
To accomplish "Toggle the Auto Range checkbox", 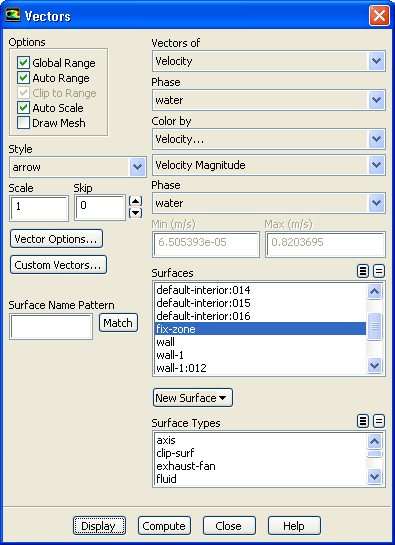I will (23, 78).
